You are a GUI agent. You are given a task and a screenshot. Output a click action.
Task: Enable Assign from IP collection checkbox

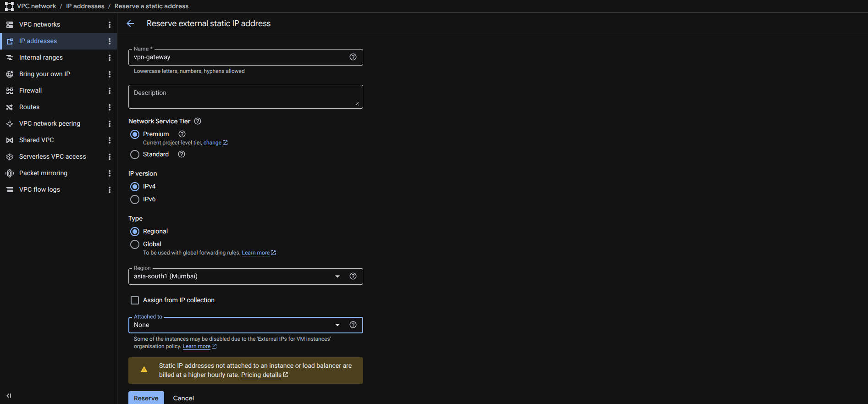pos(135,300)
